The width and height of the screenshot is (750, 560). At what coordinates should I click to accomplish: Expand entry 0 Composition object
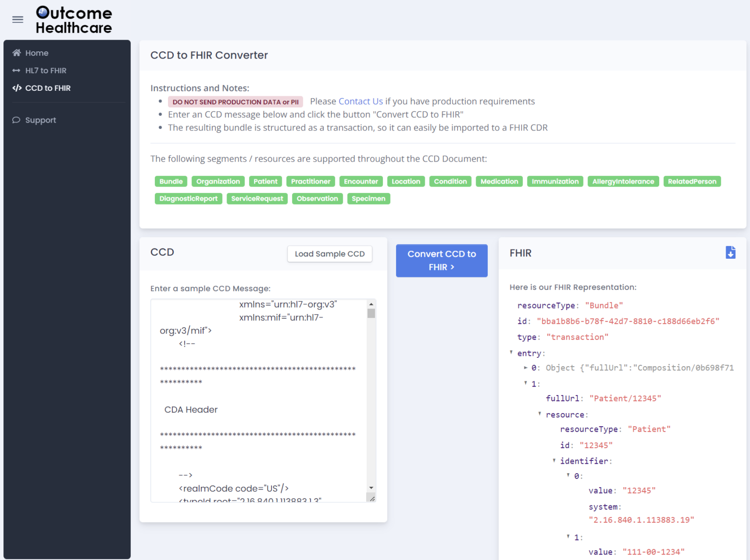click(x=525, y=368)
